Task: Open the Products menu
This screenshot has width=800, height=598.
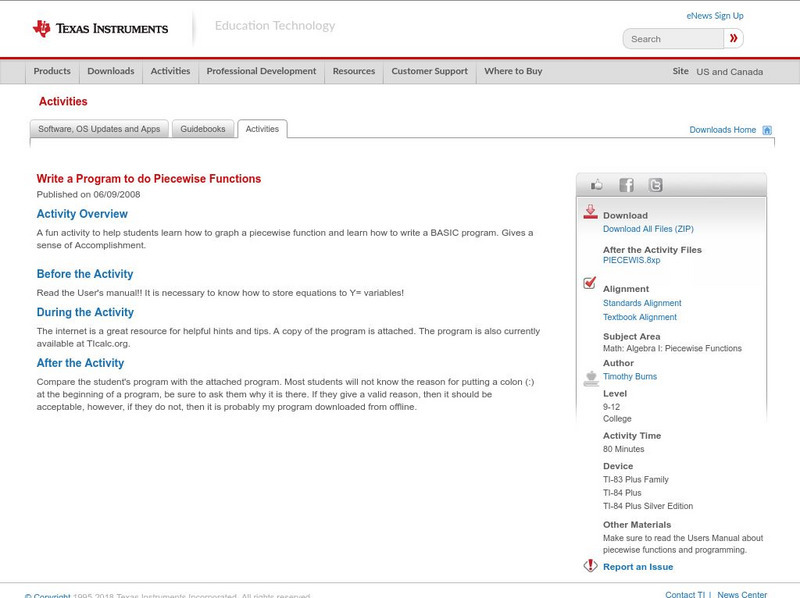Action: click(x=52, y=71)
